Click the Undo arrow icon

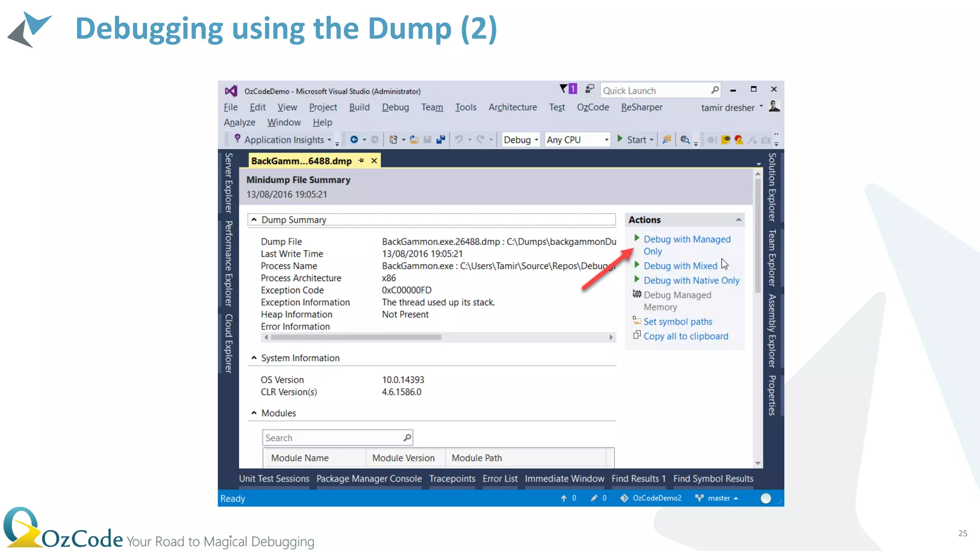tap(459, 139)
